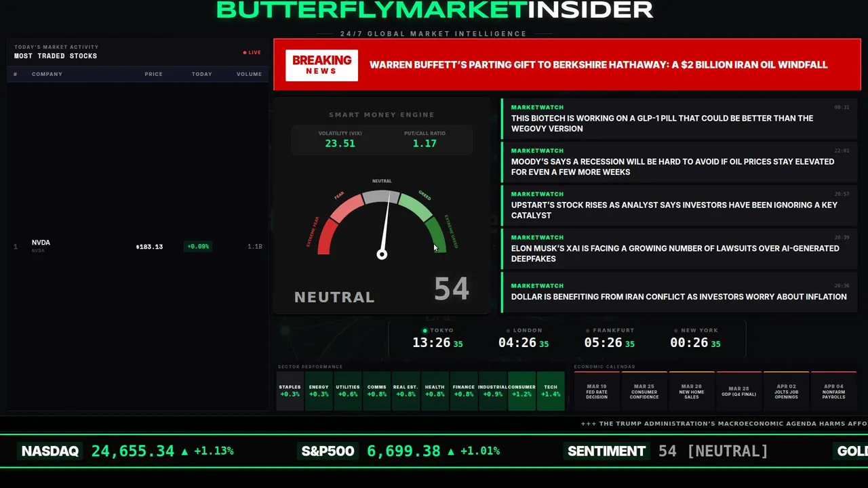The image size is (868, 488).
Task: Click the Comms sector tile
Action: (377, 391)
